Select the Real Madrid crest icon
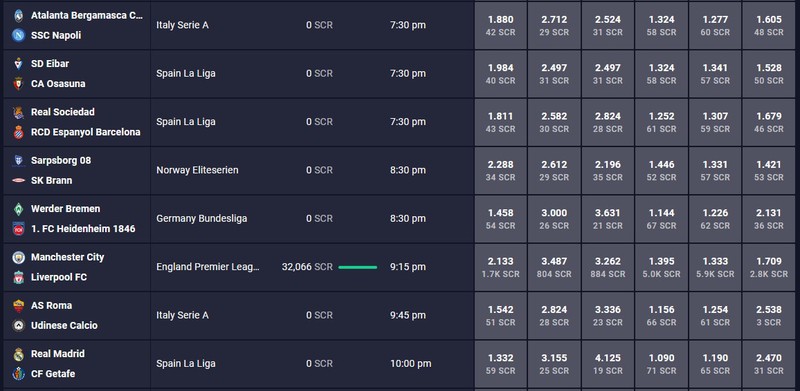800x391 pixels. coord(19,354)
